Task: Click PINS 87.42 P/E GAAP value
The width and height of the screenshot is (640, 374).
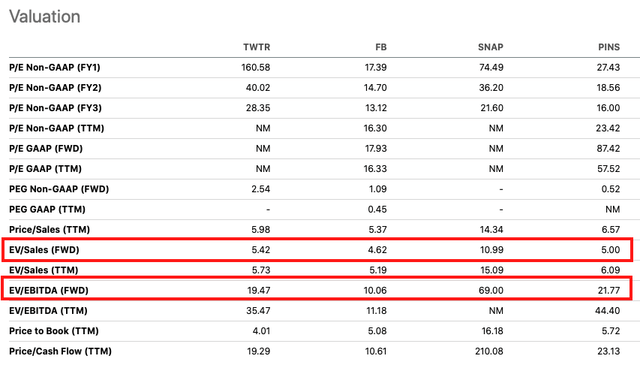Action: 608,149
